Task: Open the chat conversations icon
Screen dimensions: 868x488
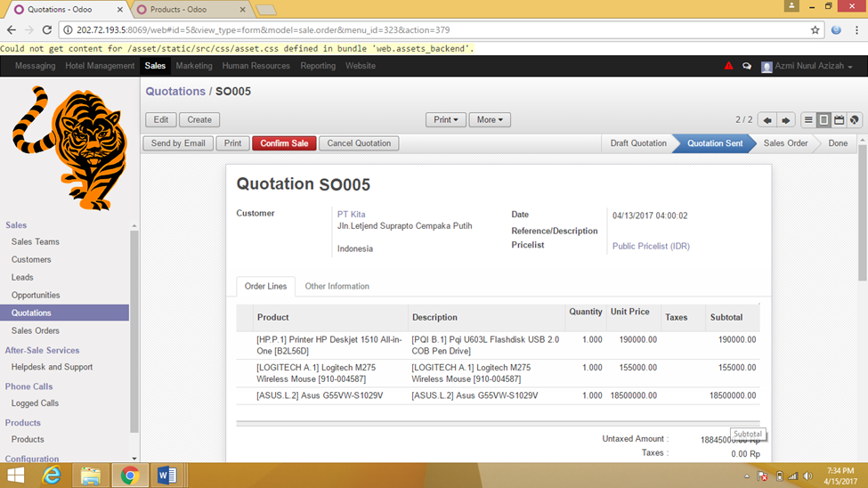Action: point(747,66)
